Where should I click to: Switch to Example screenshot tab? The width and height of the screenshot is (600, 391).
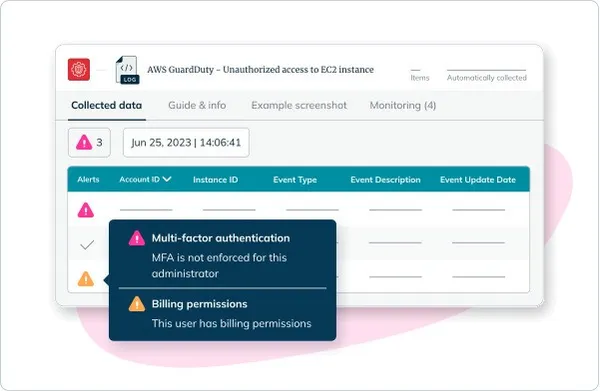tap(299, 105)
